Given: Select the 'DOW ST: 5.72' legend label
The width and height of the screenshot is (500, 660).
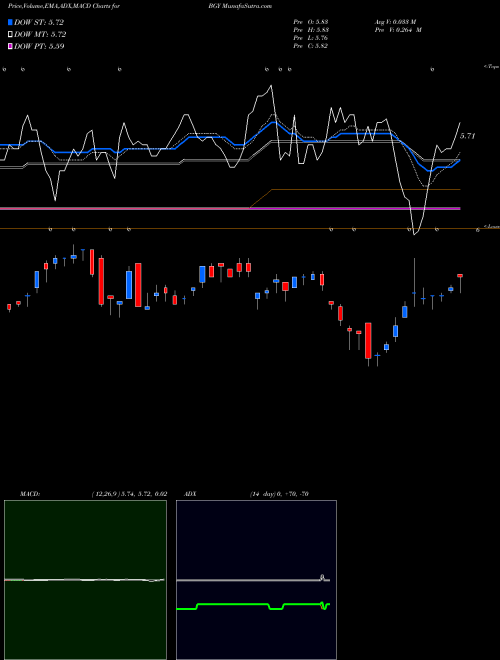Looking at the screenshot, I should point(39,22).
